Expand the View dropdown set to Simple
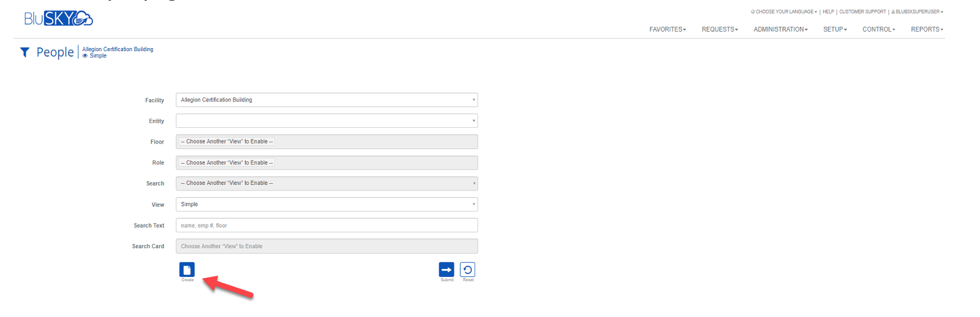The height and width of the screenshot is (317, 980). (326, 204)
